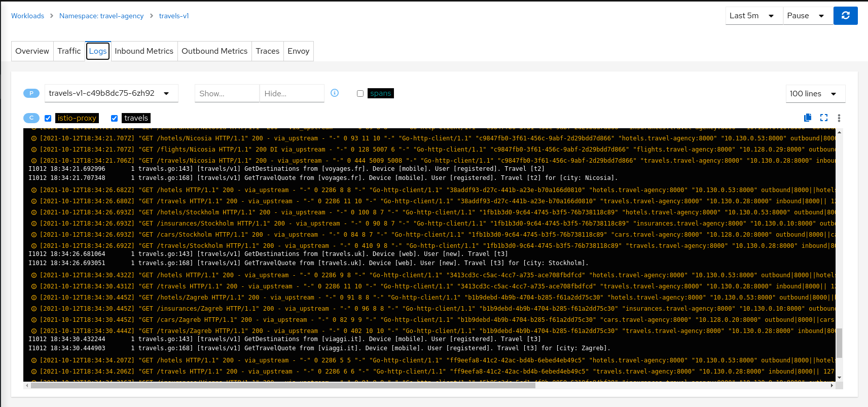Open the Envoy tab
Viewport: 868px width, 407px height.
pos(299,51)
